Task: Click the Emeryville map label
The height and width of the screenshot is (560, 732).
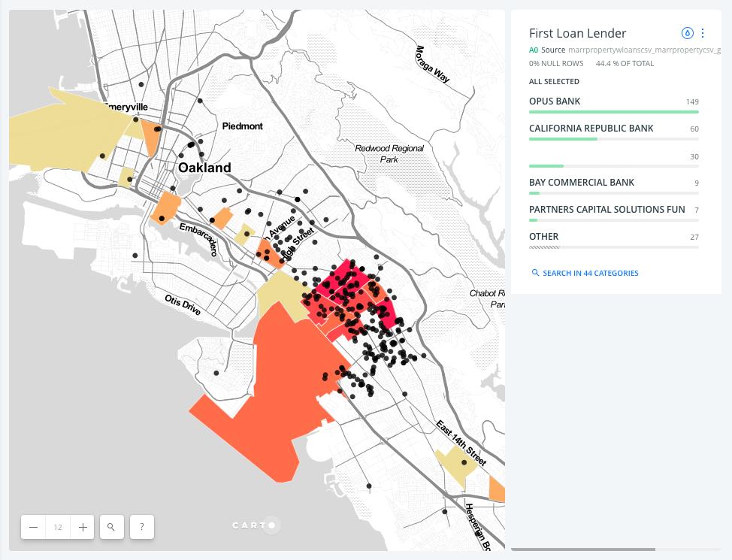Action: pyautogui.click(x=126, y=107)
